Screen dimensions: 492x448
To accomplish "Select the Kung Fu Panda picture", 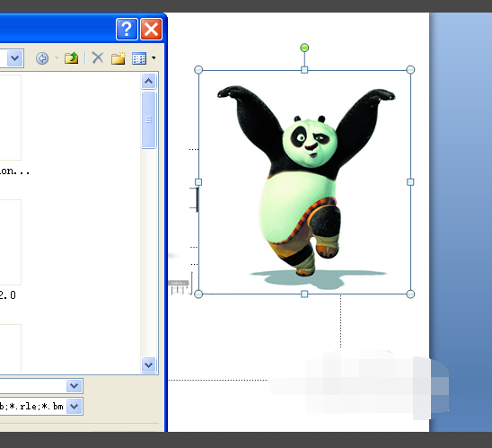I will (x=304, y=182).
